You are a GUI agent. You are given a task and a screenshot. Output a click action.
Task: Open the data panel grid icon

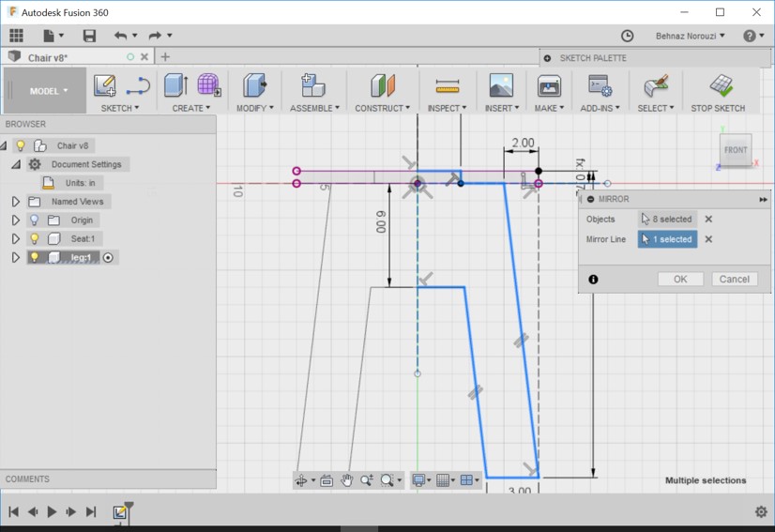(16, 35)
